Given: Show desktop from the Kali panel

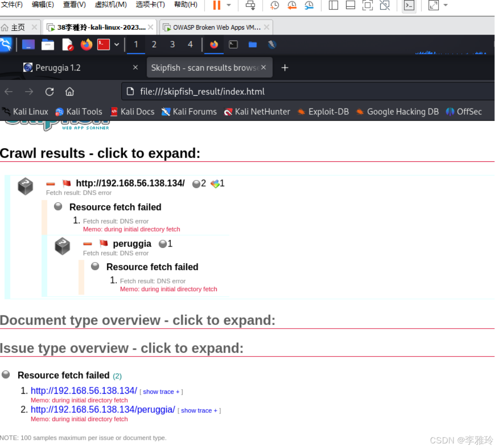Looking at the screenshot, I should (28, 45).
